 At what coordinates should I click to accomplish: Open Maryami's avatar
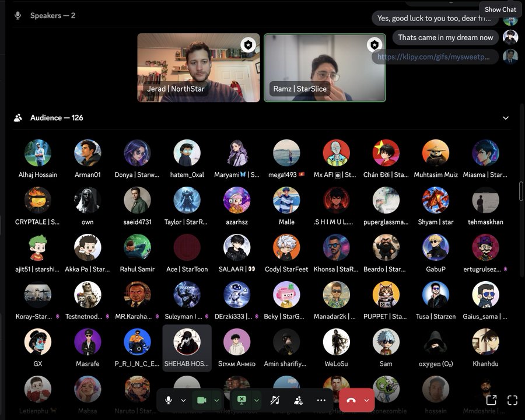237,153
